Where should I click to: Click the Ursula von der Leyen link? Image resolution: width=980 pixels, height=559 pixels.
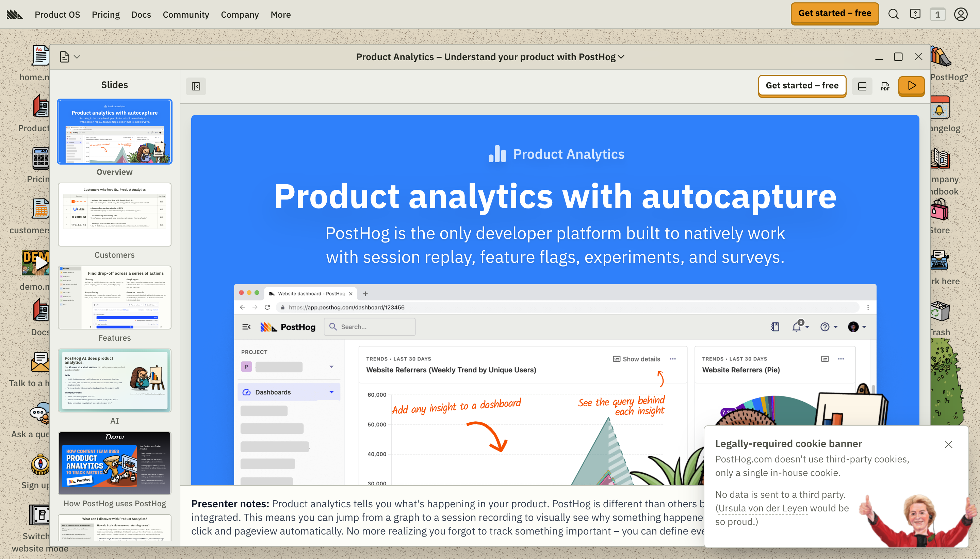tap(763, 508)
